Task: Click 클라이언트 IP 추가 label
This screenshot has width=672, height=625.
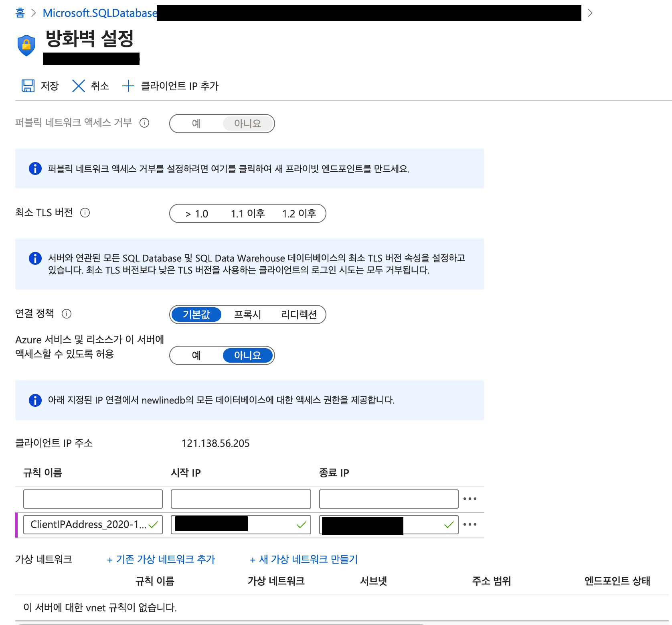Action: [x=180, y=86]
